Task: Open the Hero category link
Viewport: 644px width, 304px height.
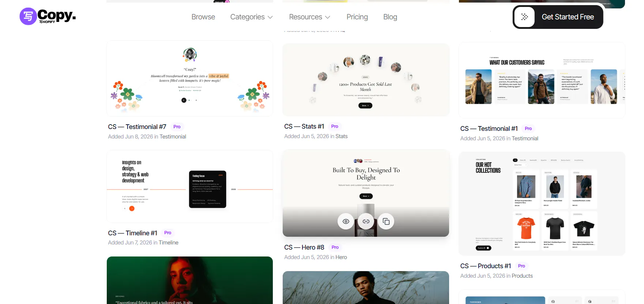Action: pos(341,257)
